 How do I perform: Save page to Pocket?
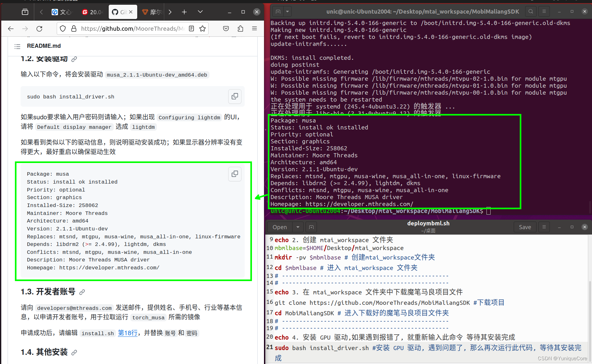[226, 29]
